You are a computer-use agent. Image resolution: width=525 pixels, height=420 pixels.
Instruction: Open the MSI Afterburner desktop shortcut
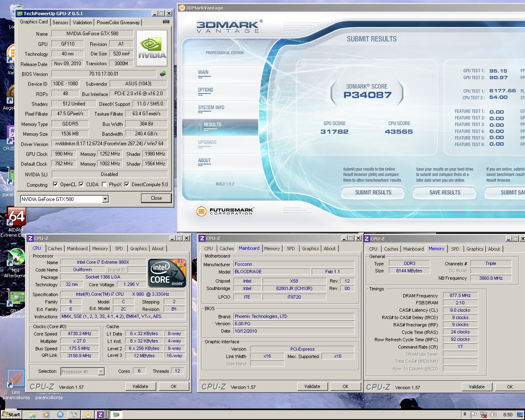(x=16, y=263)
